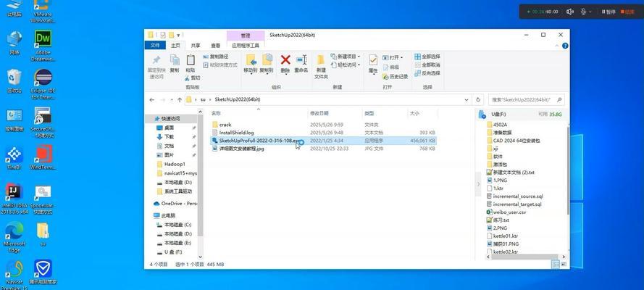Open the 文件 (File) tab
Image resolution: width=644 pixels, height=290 pixels.
click(155, 46)
